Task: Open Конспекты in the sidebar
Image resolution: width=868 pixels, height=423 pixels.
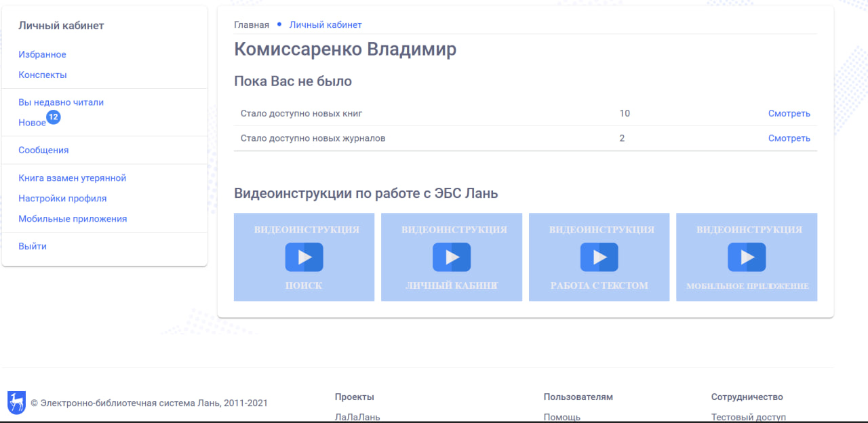Action: [43, 75]
